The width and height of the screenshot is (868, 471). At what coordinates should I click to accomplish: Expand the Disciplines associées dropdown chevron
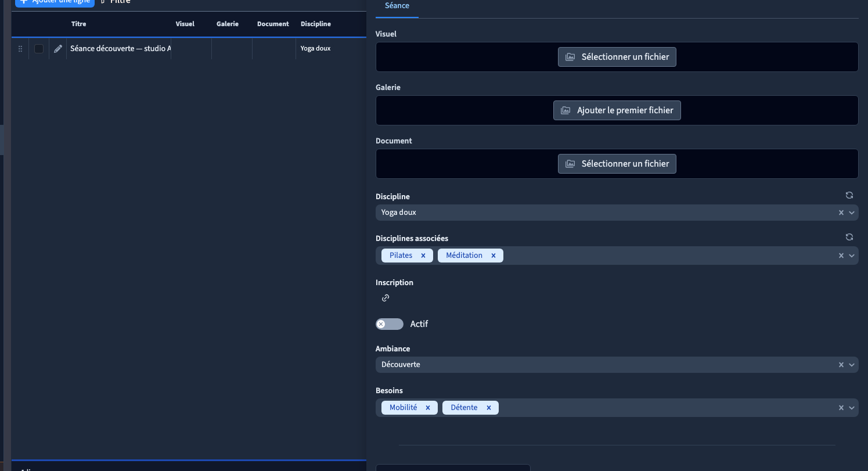point(852,256)
